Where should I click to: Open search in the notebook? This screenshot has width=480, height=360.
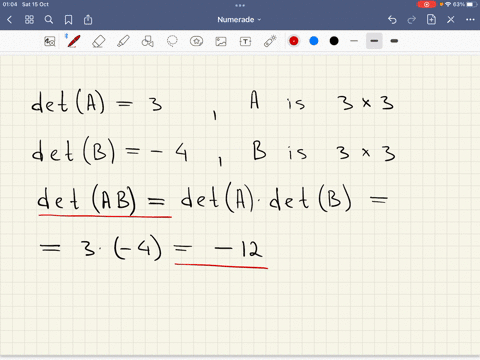pyautogui.click(x=49, y=20)
